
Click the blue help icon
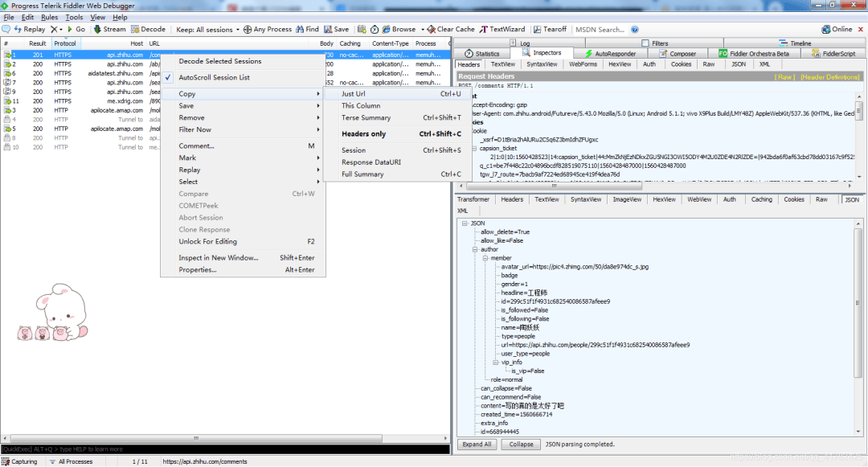(x=635, y=29)
